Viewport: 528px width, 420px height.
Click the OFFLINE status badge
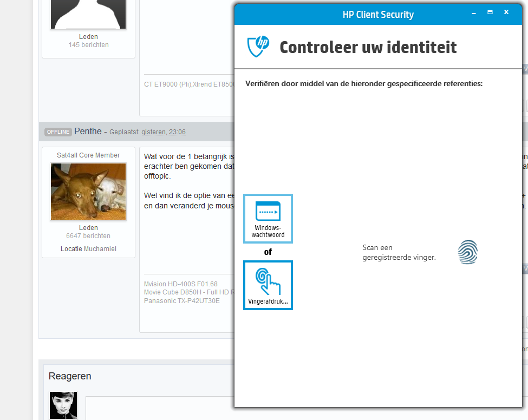tap(58, 132)
